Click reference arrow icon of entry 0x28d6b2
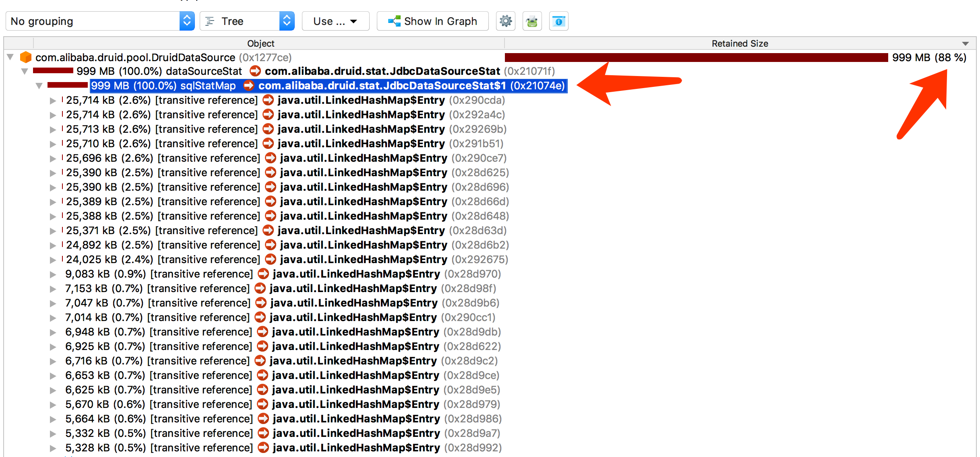 (x=271, y=245)
